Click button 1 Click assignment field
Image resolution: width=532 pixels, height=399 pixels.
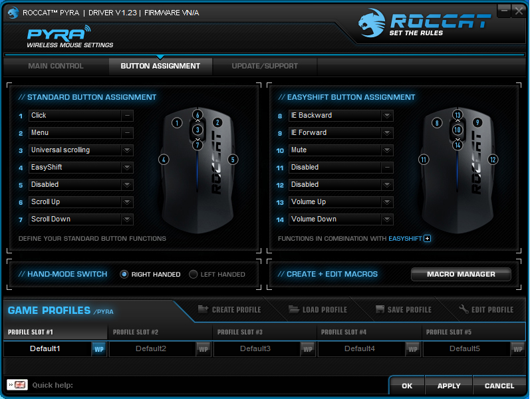[x=81, y=115]
